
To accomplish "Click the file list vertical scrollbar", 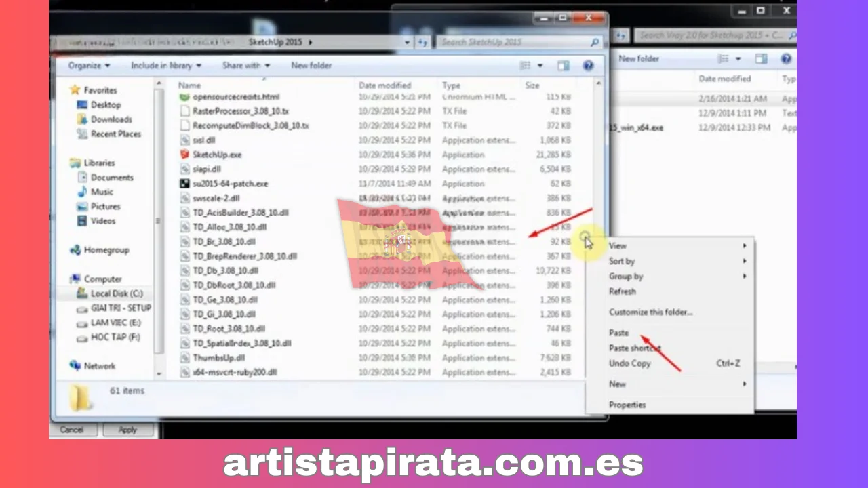I will (598, 228).
